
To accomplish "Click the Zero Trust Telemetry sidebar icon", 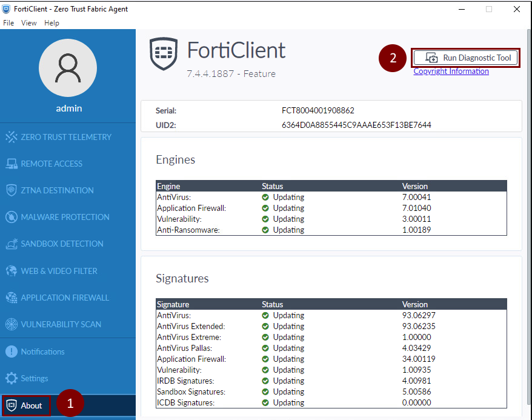I will pyautogui.click(x=11, y=137).
